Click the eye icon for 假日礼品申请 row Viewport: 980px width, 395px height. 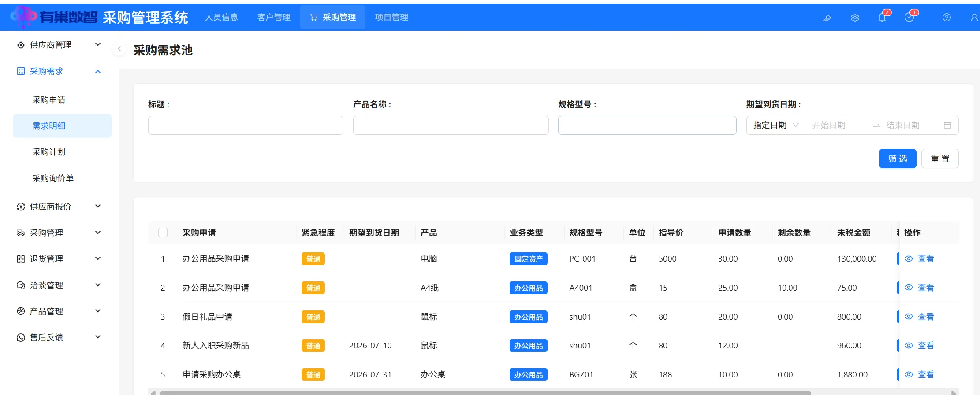tap(909, 317)
